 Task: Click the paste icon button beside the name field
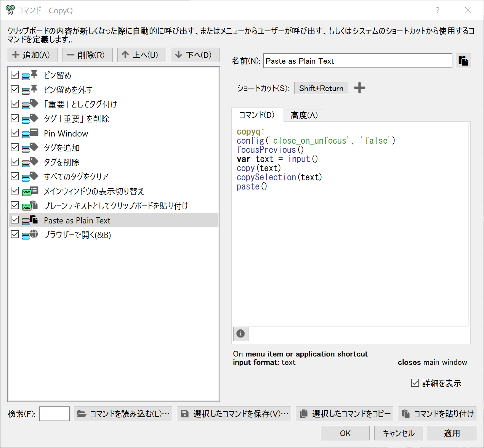click(463, 61)
